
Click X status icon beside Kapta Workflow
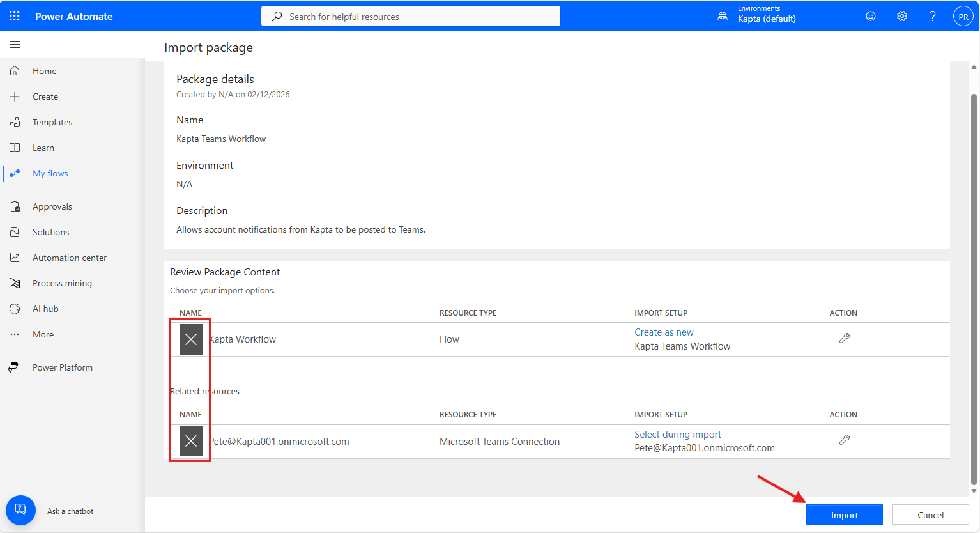[x=191, y=339]
